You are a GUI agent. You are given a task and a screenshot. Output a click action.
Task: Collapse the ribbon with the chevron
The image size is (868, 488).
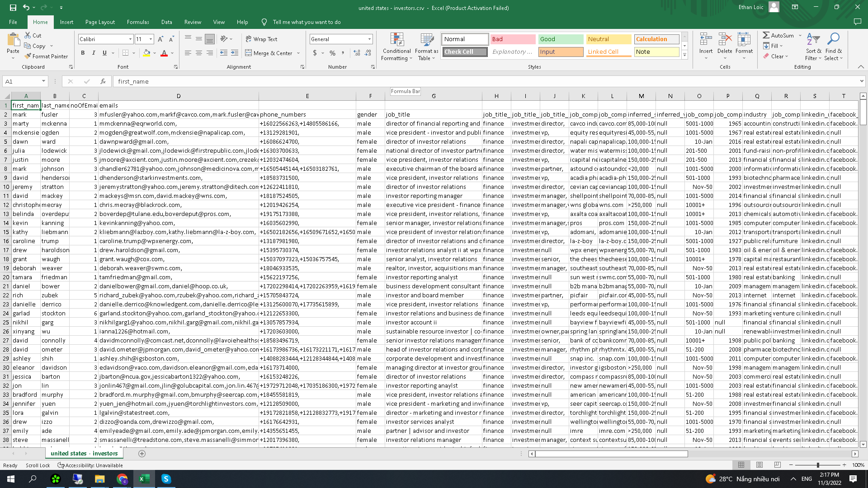coord(861,66)
